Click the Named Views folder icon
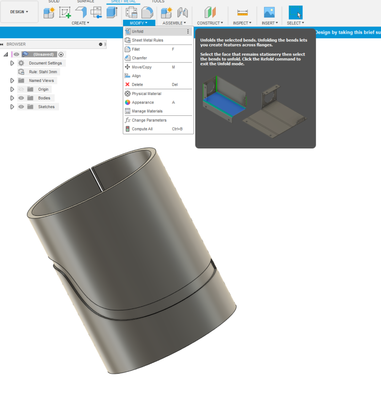The width and height of the screenshot is (381, 400). pos(21,80)
